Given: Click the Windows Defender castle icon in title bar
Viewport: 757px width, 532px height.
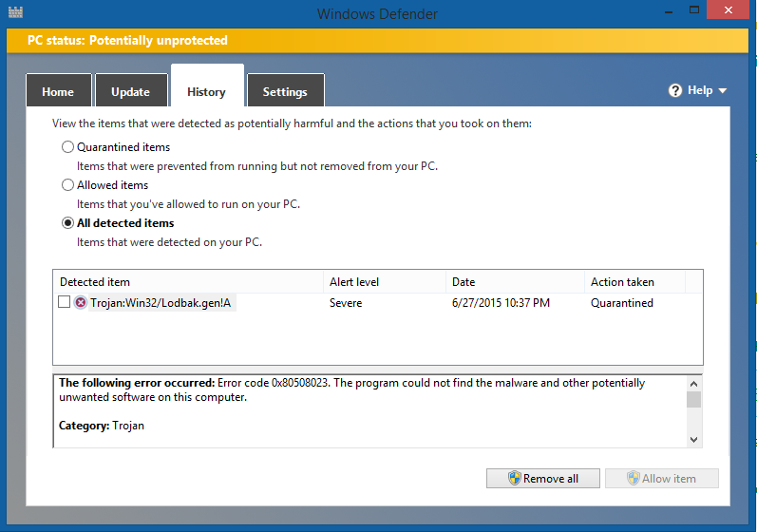Looking at the screenshot, I should tap(15, 12).
